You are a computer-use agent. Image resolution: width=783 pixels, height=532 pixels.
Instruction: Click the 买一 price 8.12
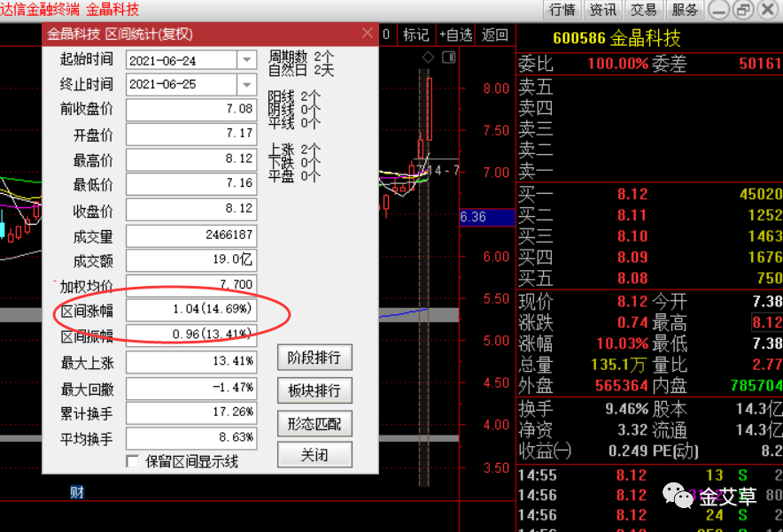(632, 194)
